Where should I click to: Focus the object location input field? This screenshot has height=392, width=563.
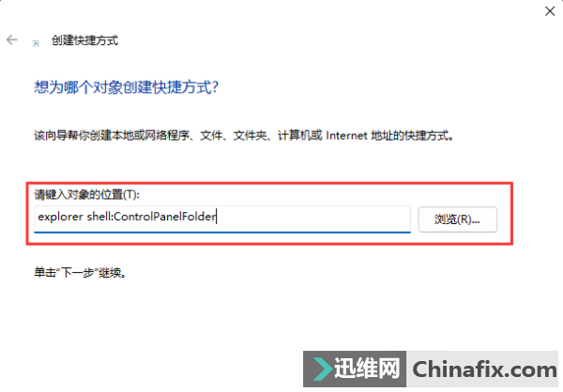(x=222, y=219)
